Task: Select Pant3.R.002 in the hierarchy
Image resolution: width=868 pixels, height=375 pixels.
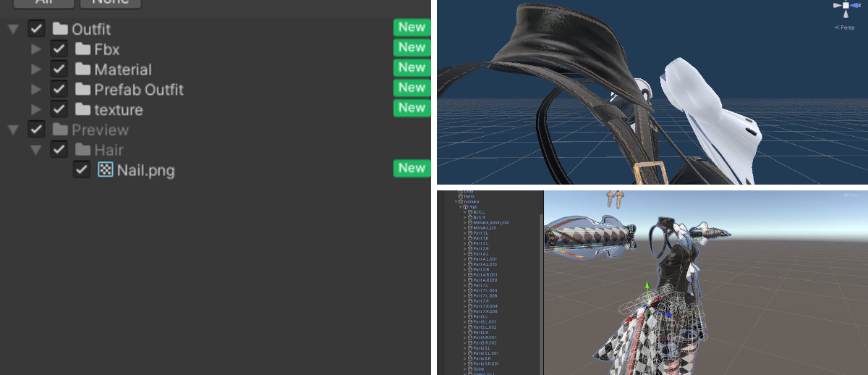Action: point(485,342)
